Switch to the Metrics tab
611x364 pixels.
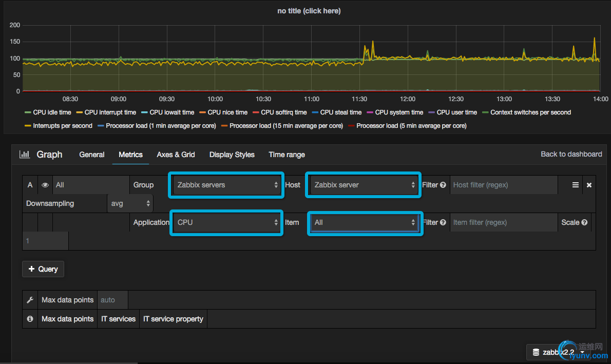click(x=130, y=155)
